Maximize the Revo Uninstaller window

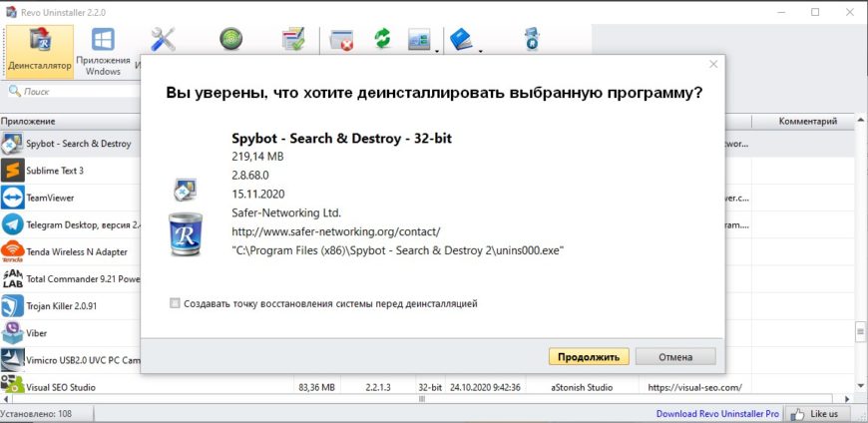815,12
